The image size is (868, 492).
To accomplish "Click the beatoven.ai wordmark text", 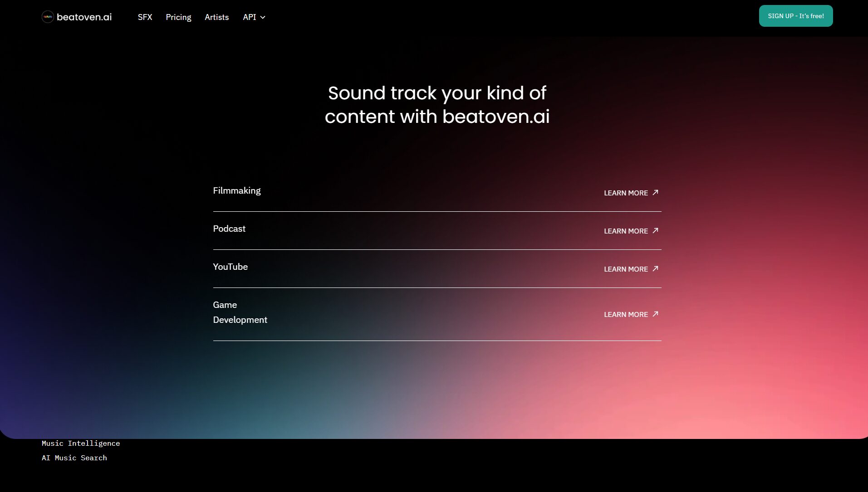I will click(84, 17).
